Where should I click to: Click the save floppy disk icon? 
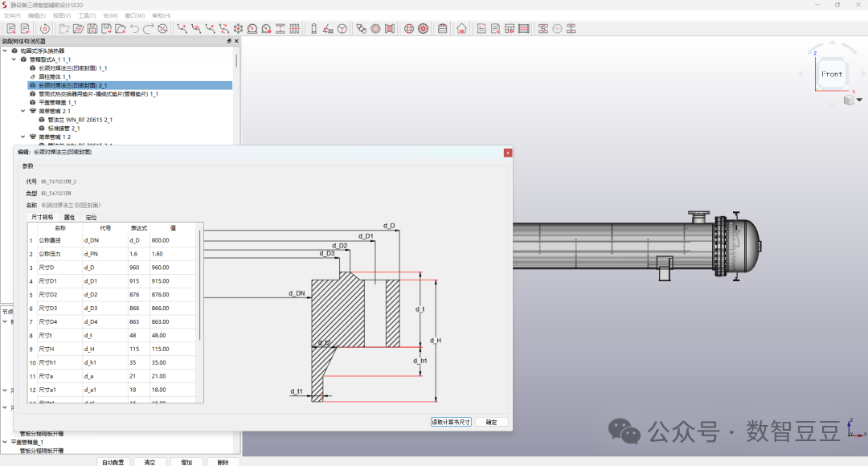pos(92,29)
